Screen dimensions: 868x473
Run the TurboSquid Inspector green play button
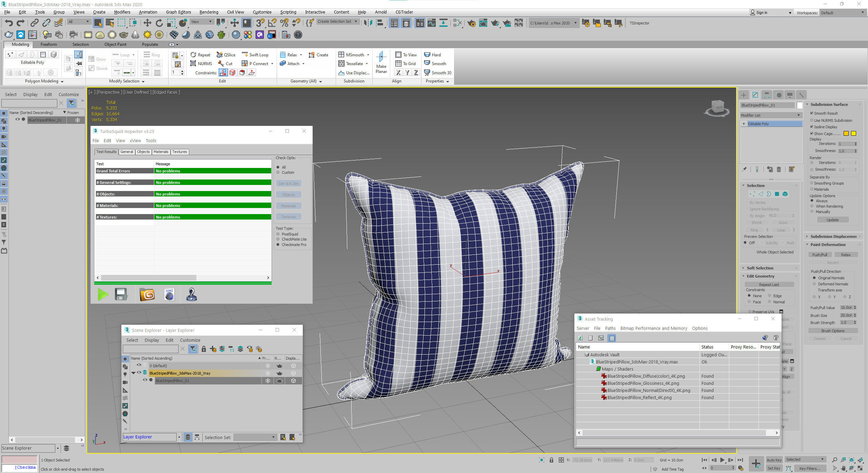(x=103, y=294)
